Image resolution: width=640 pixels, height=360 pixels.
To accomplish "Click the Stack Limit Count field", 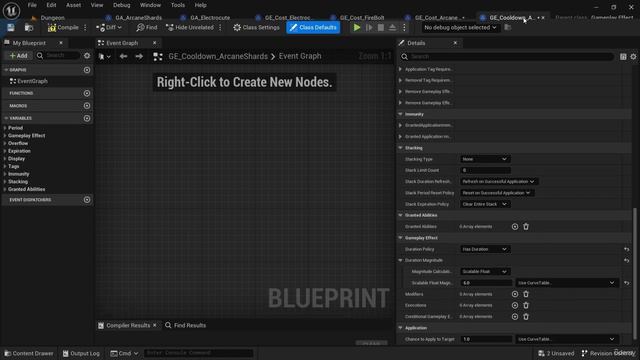I will pyautogui.click(x=485, y=171).
